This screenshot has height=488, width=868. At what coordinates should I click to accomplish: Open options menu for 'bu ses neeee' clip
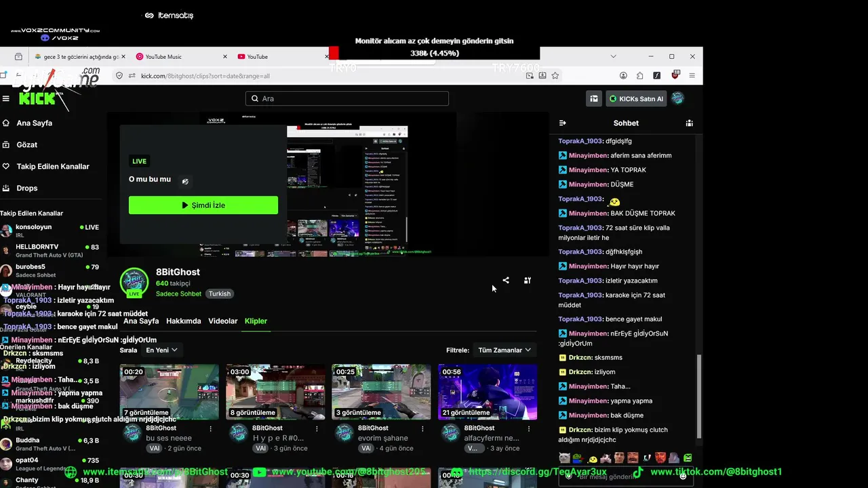(211, 428)
